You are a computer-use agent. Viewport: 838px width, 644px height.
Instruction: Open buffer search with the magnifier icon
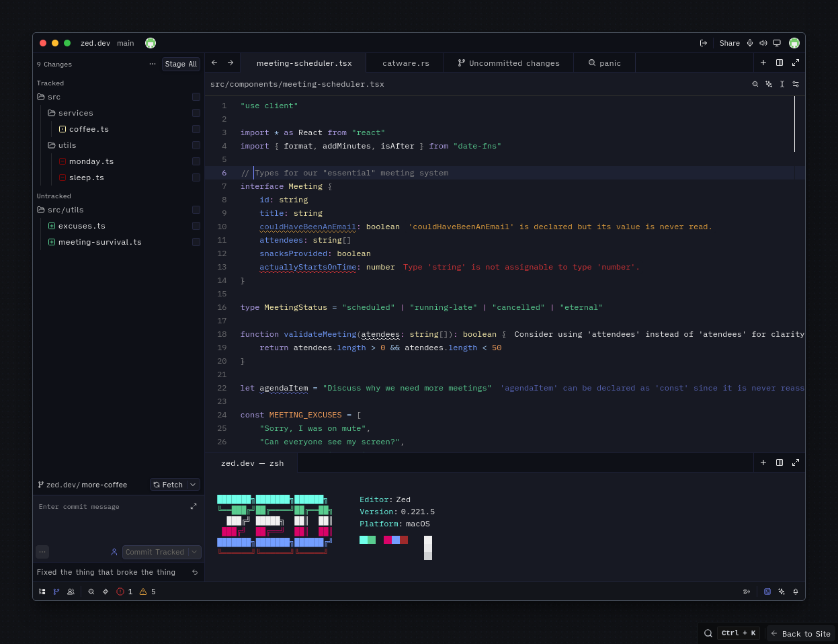pos(755,84)
